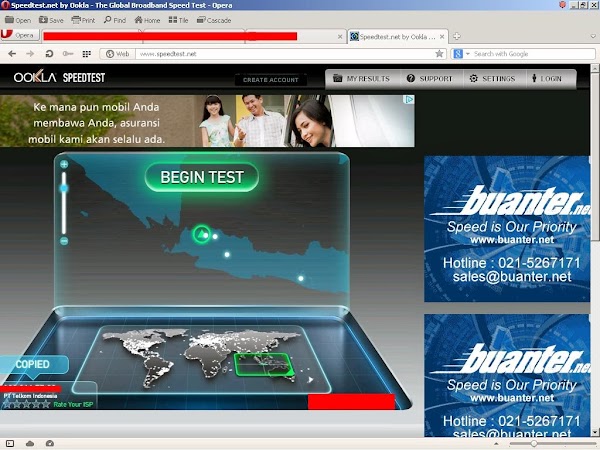Screen dimensions: 600x450
Task: Open Speedtest Settings
Action: (x=492, y=78)
